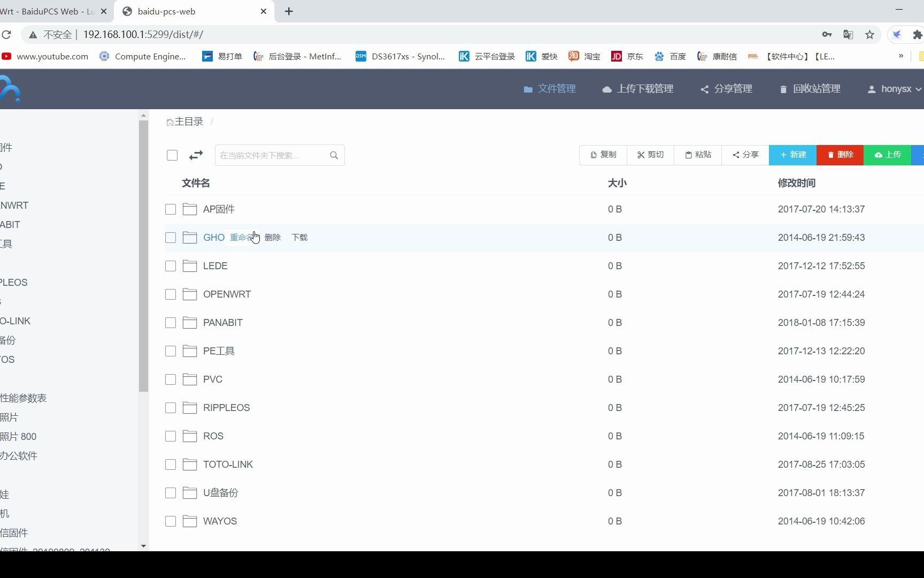Click the RIPPLEOS folder icon

coord(190,408)
